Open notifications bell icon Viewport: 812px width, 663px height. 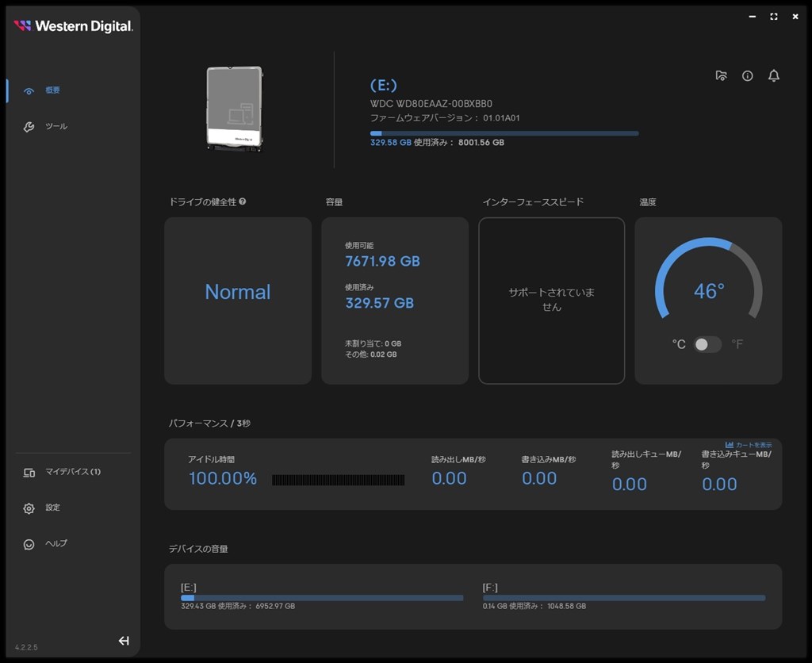click(774, 75)
